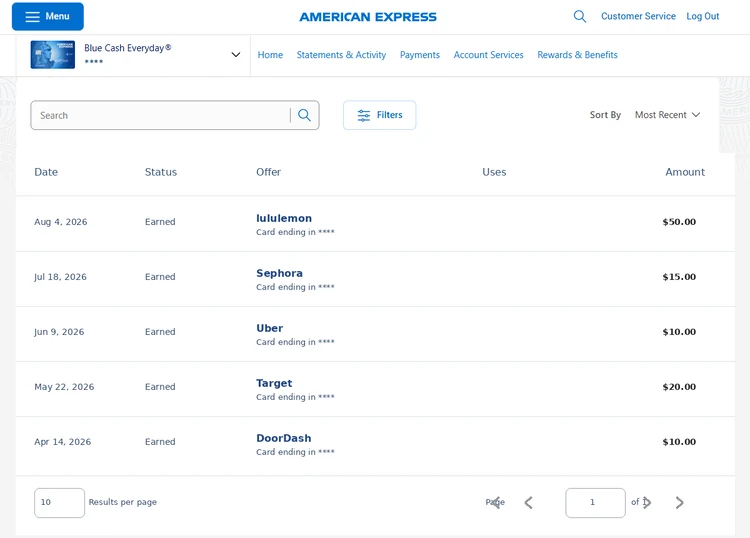
Task: Open Rewards & Benefits tab
Action: pos(577,55)
